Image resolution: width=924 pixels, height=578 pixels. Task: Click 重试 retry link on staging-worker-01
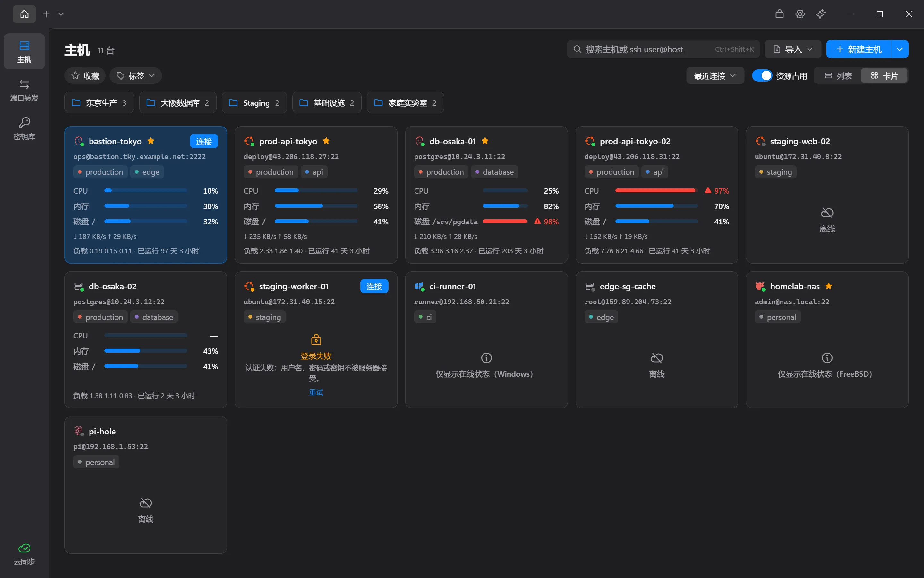316,392
